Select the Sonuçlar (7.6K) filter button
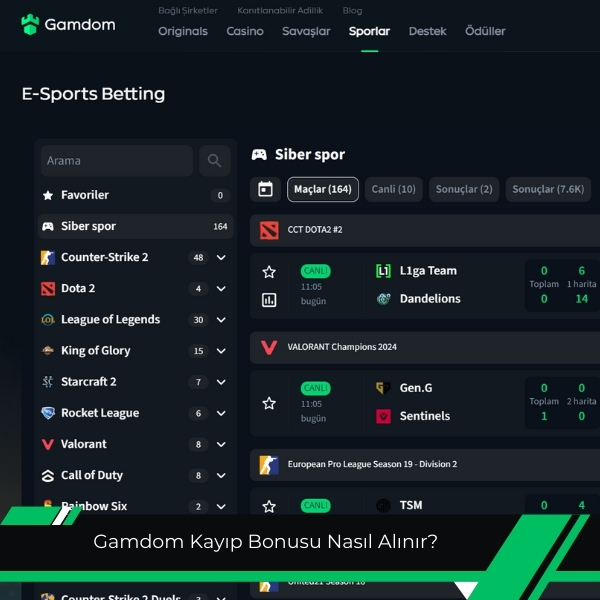 coord(548,189)
